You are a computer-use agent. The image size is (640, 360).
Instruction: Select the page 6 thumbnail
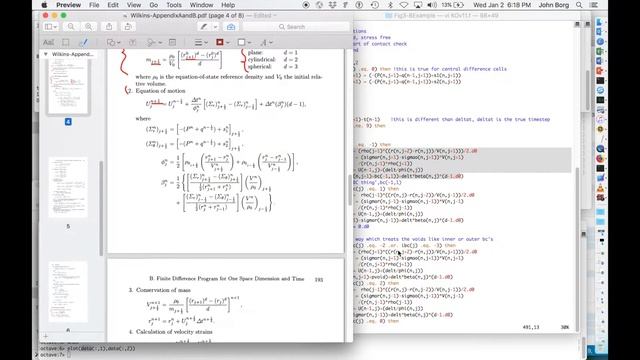pos(68,292)
